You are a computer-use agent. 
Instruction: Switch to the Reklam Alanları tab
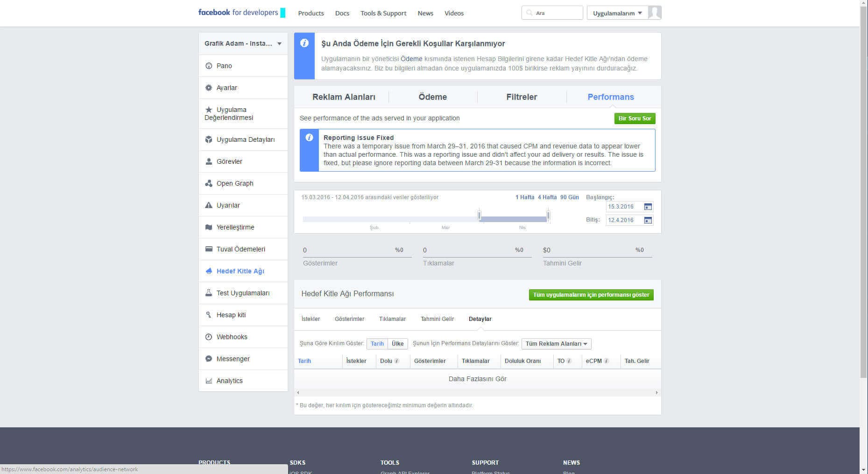[x=344, y=97]
